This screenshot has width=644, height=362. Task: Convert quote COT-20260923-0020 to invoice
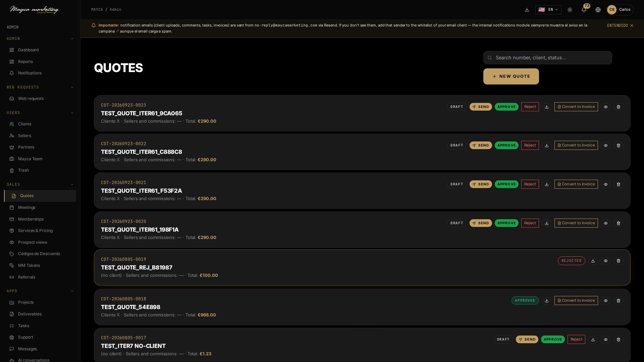click(576, 223)
